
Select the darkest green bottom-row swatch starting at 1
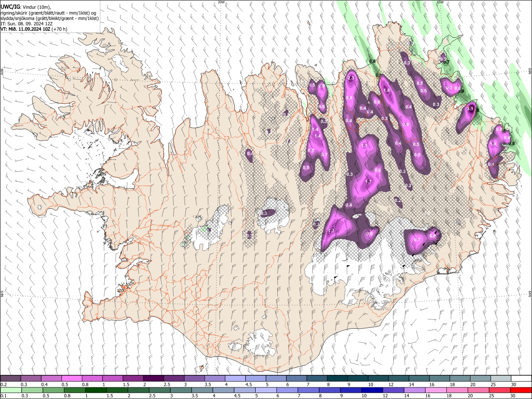coord(96,390)
